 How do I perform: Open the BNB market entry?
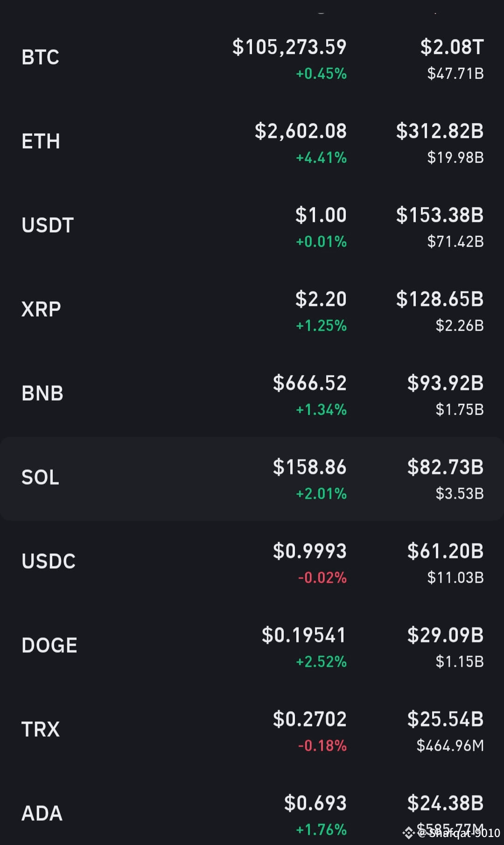click(x=252, y=394)
